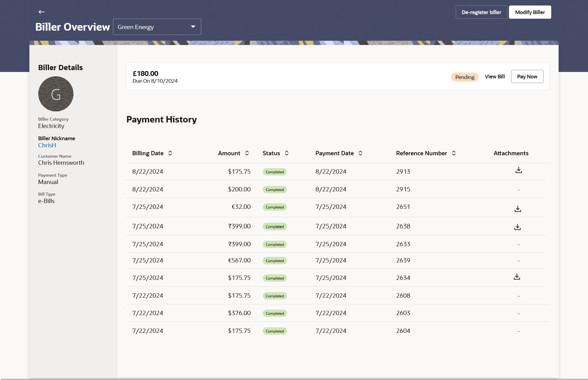
Task: Sort by Reference Number column
Action: click(454, 153)
